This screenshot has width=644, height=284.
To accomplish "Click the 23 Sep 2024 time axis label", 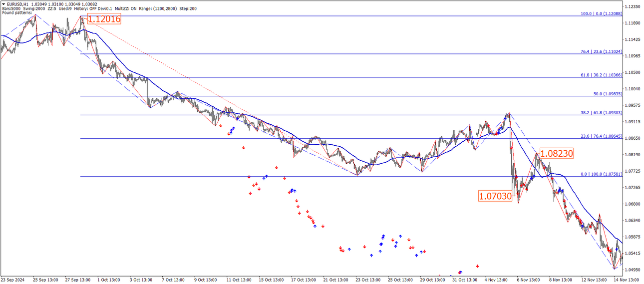I will pyautogui.click(x=12, y=280).
